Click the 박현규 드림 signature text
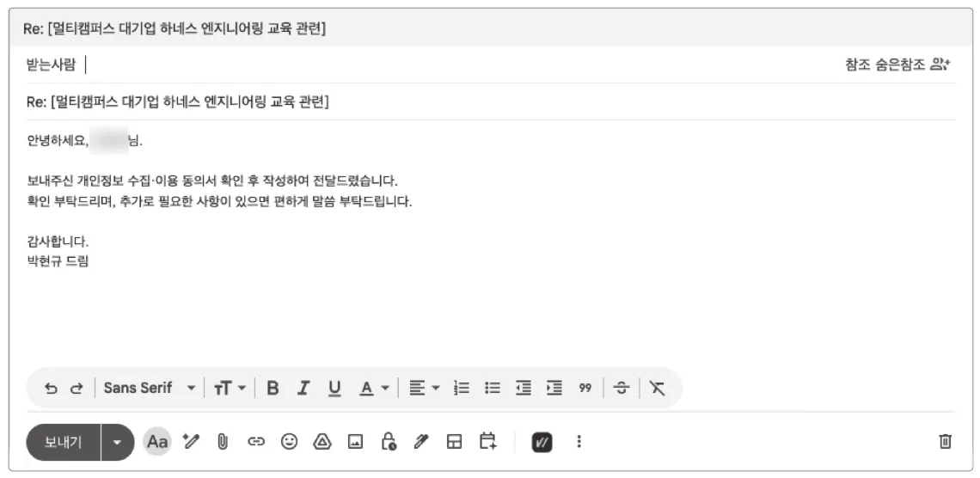 [58, 261]
